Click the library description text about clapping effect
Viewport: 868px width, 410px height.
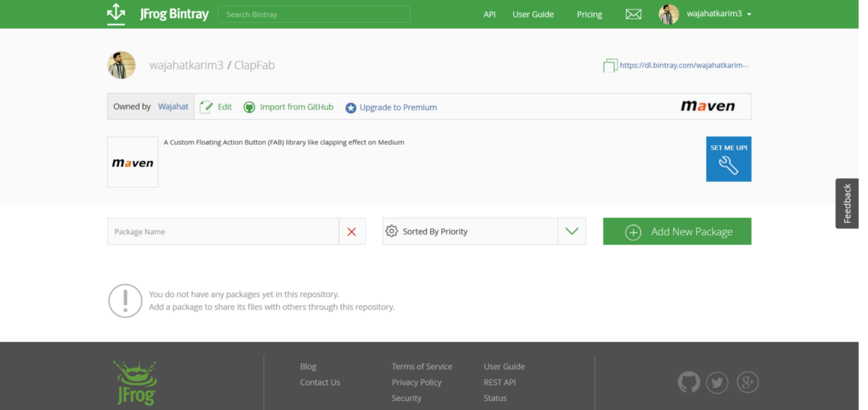pos(284,142)
